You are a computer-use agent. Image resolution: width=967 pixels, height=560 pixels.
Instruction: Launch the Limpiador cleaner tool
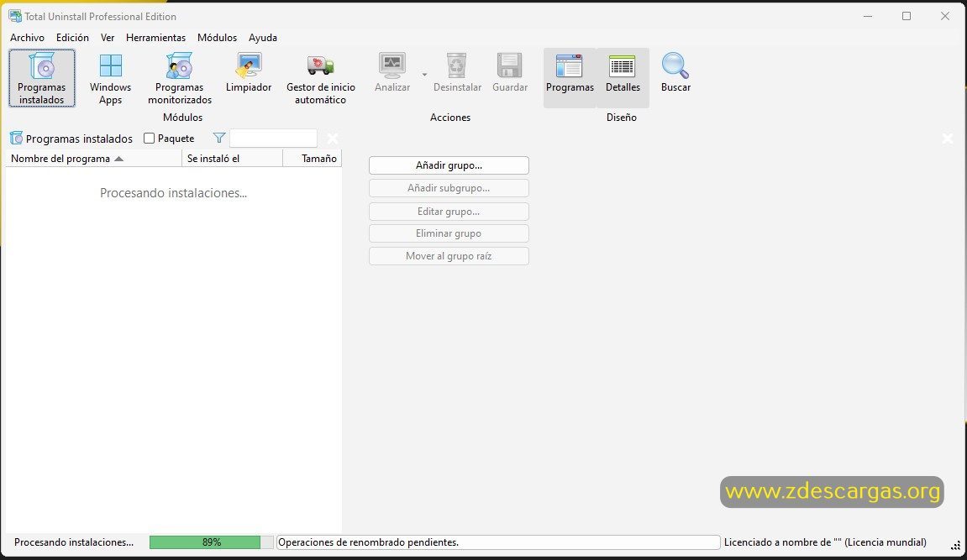[249, 73]
